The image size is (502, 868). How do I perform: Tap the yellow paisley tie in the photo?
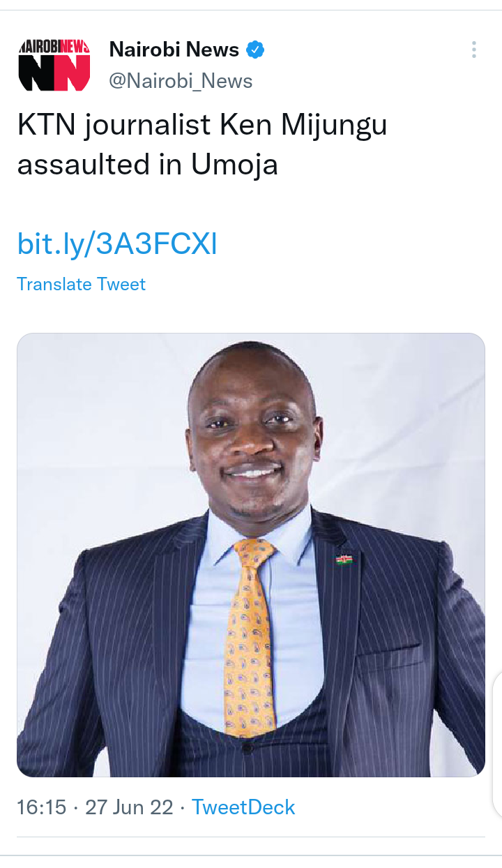point(250,636)
